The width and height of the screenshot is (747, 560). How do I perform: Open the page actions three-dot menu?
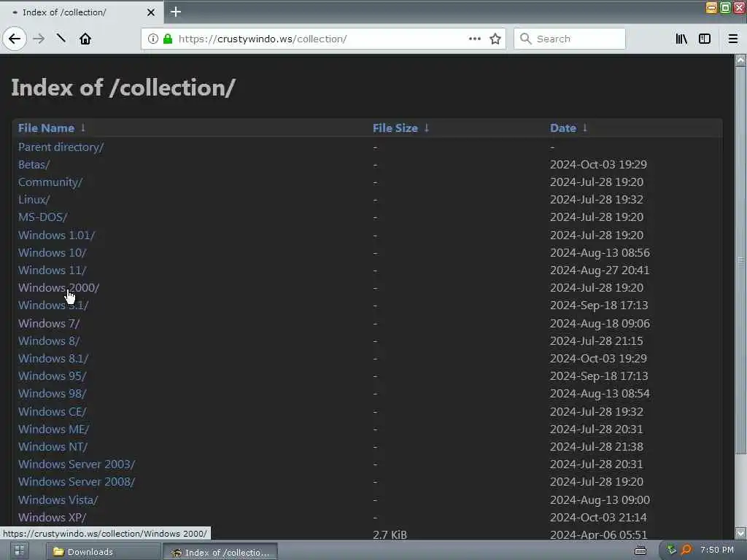coord(474,39)
